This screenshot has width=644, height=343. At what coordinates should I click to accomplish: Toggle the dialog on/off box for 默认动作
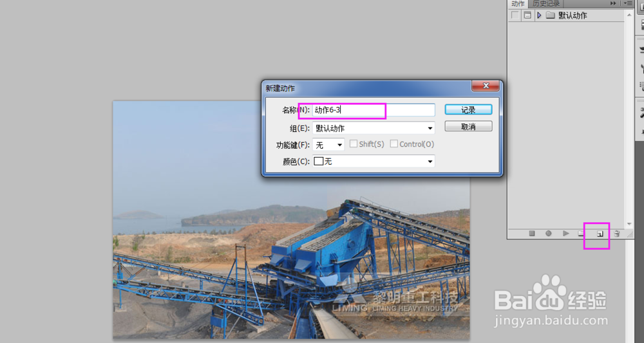point(528,15)
